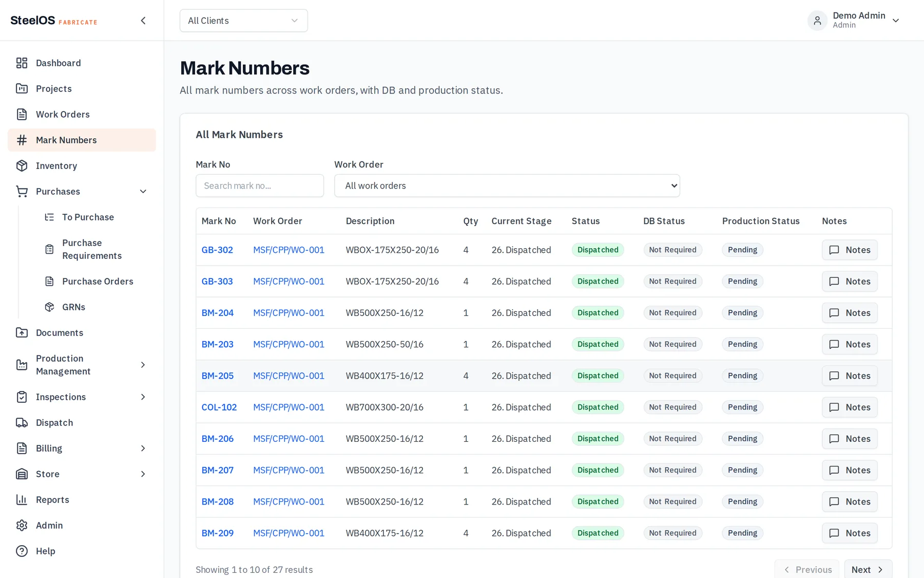Click the Production Status column header
Image resolution: width=924 pixels, height=578 pixels.
(x=761, y=221)
